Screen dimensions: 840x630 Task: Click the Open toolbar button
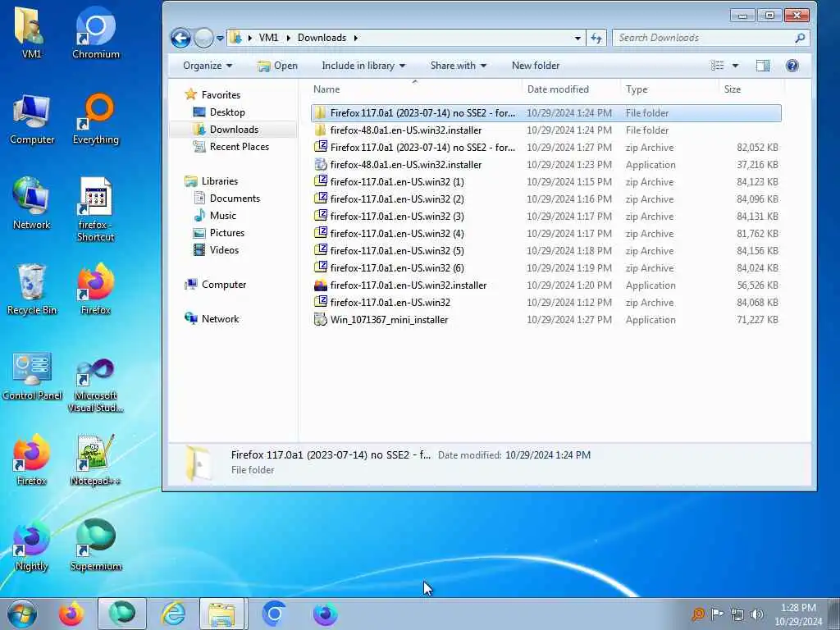tap(277, 66)
